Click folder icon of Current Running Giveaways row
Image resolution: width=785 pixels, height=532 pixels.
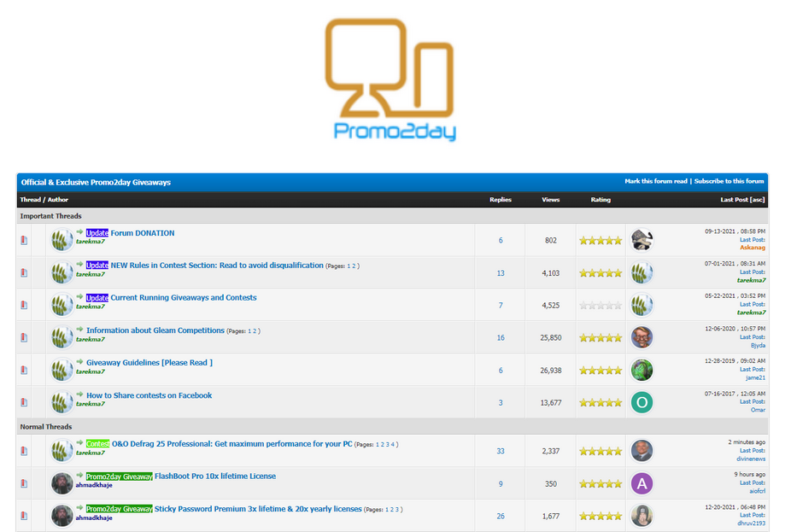coord(24,305)
